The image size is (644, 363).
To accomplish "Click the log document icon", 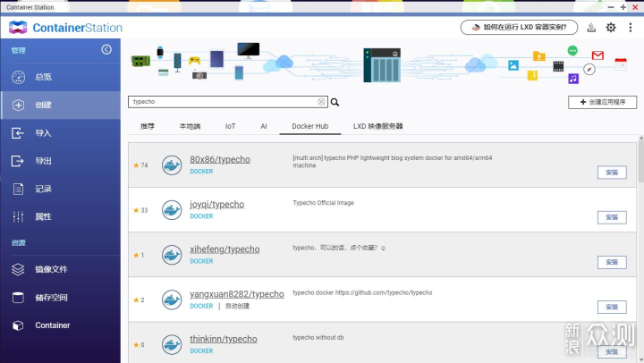I will 18,189.
